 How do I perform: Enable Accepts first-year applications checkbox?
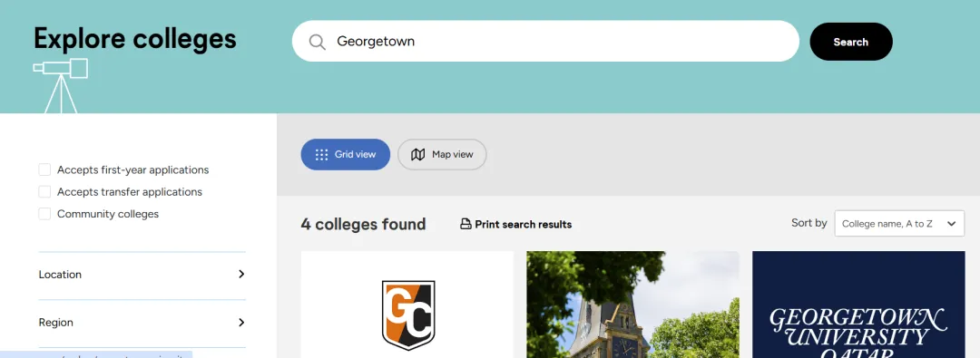tap(44, 170)
